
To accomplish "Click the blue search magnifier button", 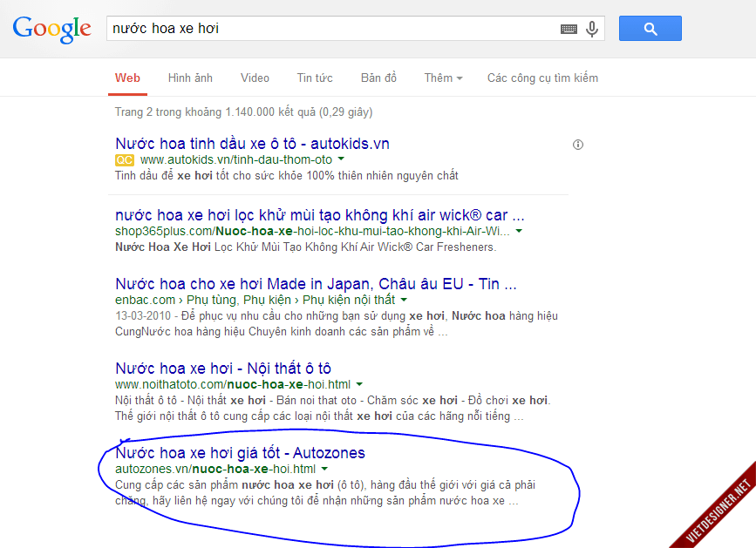I will tap(650, 29).
